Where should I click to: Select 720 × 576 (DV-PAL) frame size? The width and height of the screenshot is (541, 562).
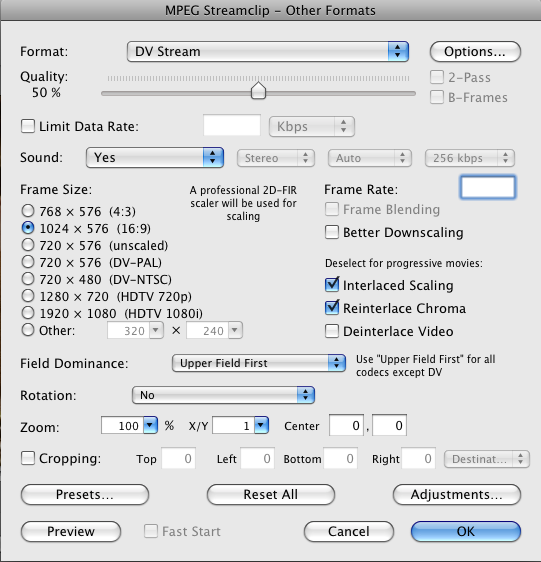(28, 262)
